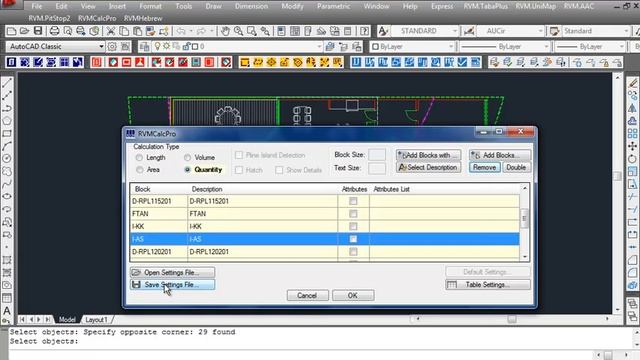Select the Zoom Window tool

[251, 31]
